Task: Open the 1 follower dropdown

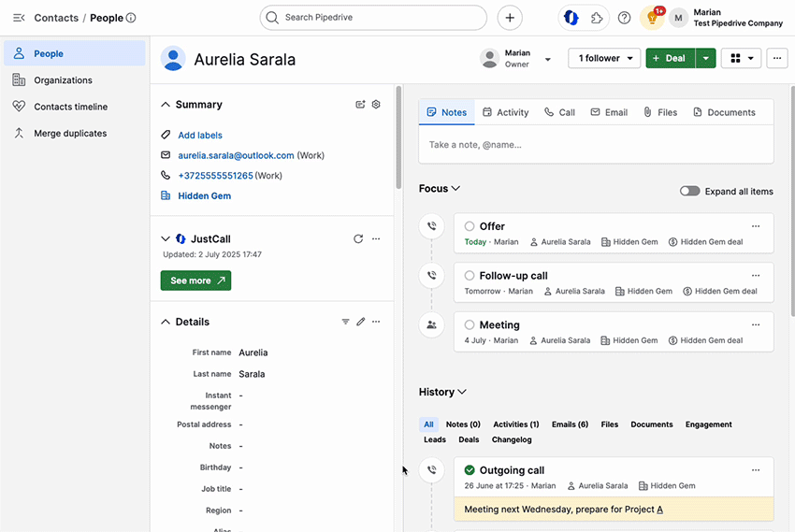Action: [x=603, y=58]
